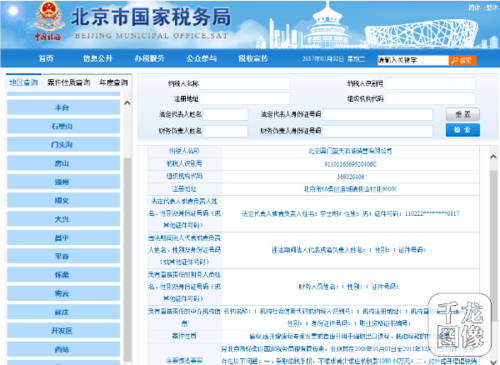This screenshot has width=500, height=365.
Task: Choose the 密云 district button
Action: (x=63, y=293)
